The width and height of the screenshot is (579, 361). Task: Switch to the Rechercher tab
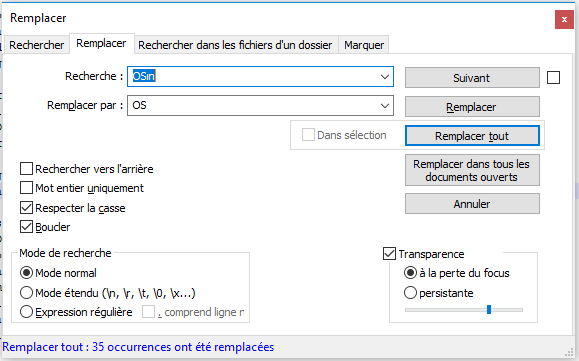click(x=37, y=45)
